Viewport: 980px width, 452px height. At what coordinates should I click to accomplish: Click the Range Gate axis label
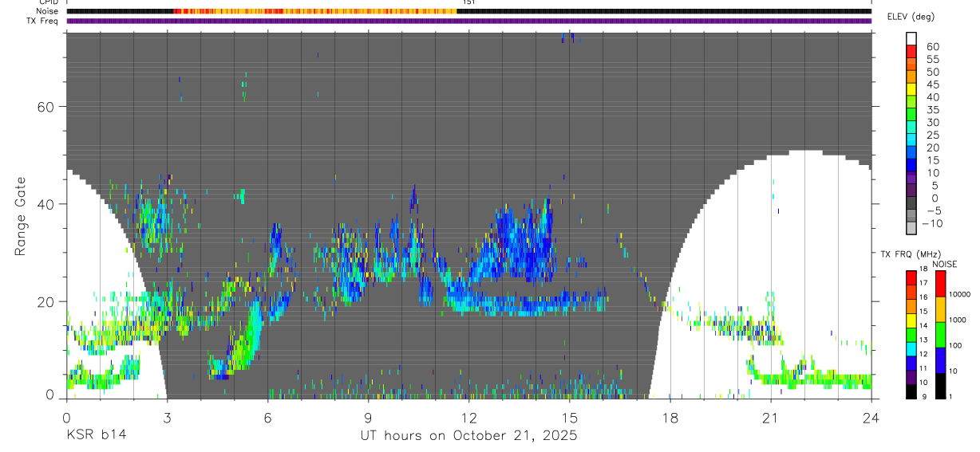pyautogui.click(x=20, y=216)
